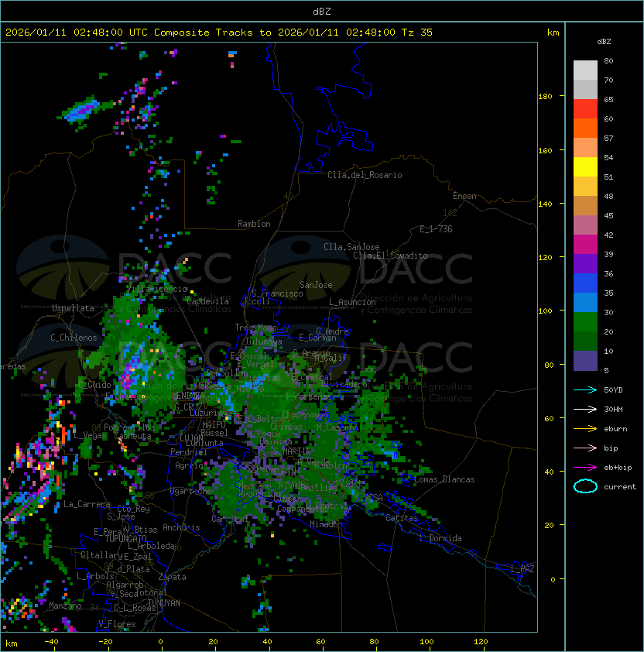Click the Clla.del_Rosario map label
The width and height of the screenshot is (644, 652).
point(365,175)
